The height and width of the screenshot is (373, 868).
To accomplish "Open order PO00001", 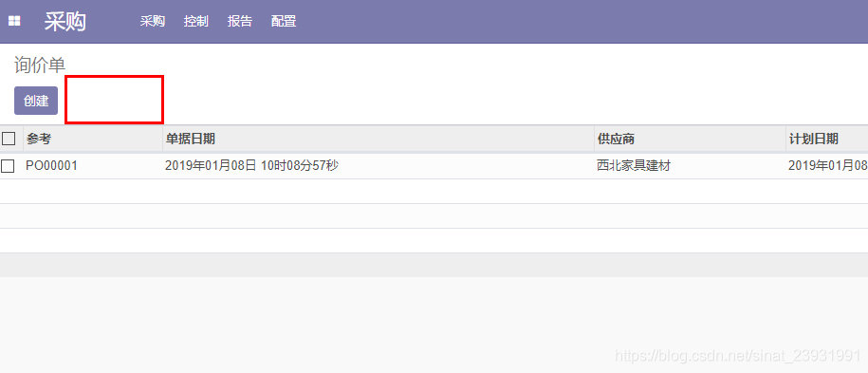I will tap(51, 166).
